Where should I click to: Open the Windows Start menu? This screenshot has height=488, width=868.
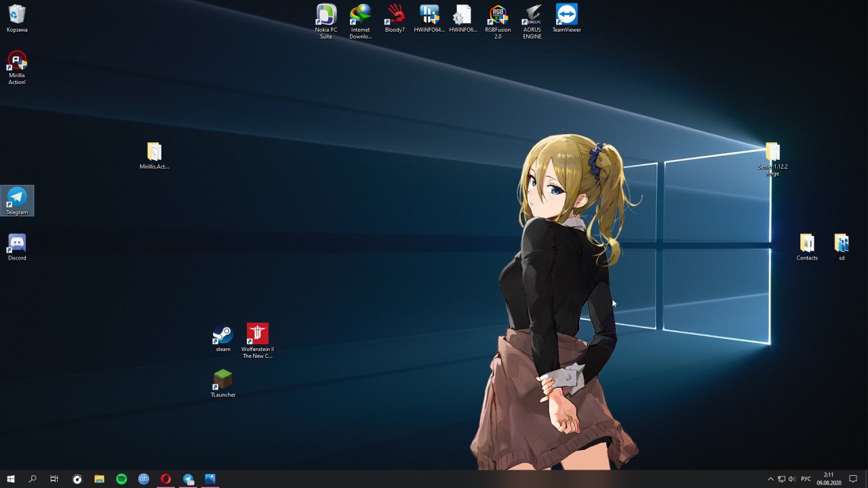[11, 479]
